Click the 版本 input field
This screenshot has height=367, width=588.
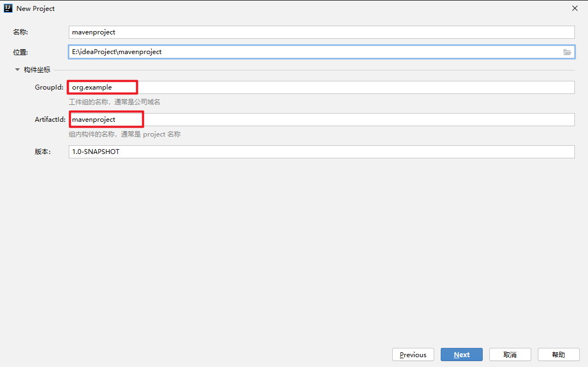pos(321,152)
